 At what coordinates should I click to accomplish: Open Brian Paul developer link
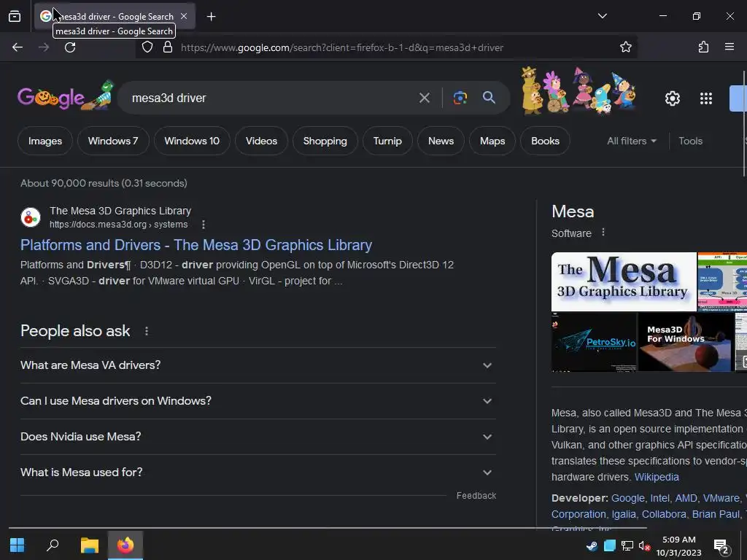(716, 514)
